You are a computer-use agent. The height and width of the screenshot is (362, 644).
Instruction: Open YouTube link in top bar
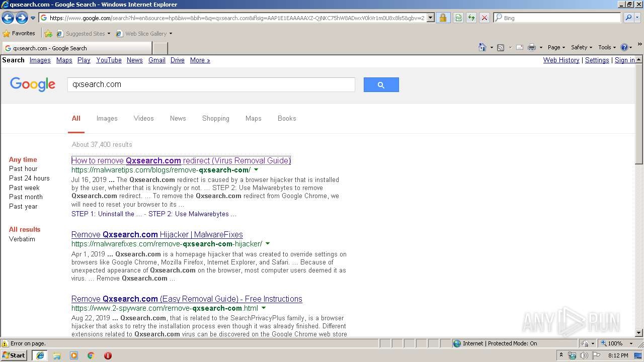click(x=109, y=60)
